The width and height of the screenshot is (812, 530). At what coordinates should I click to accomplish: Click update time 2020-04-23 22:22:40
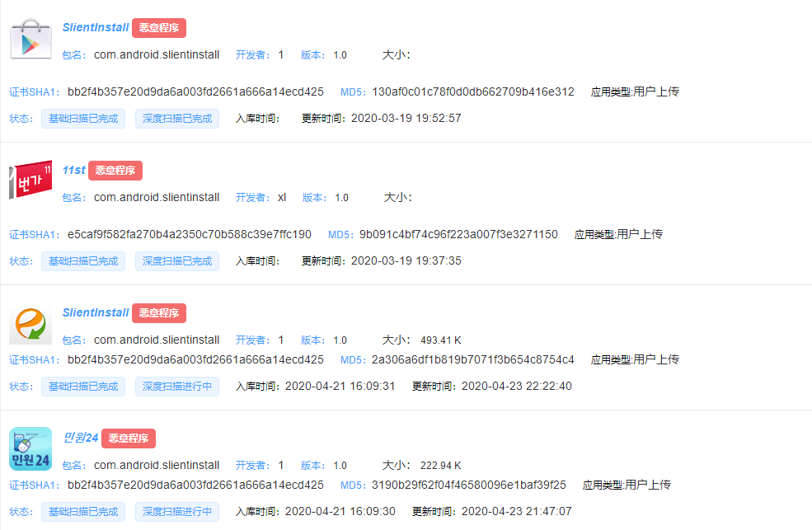[x=517, y=386]
